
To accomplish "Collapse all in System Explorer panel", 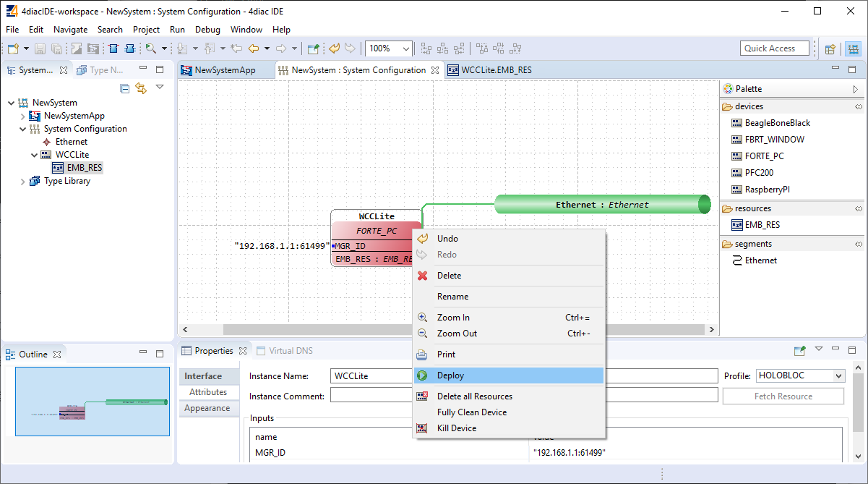I will [125, 88].
